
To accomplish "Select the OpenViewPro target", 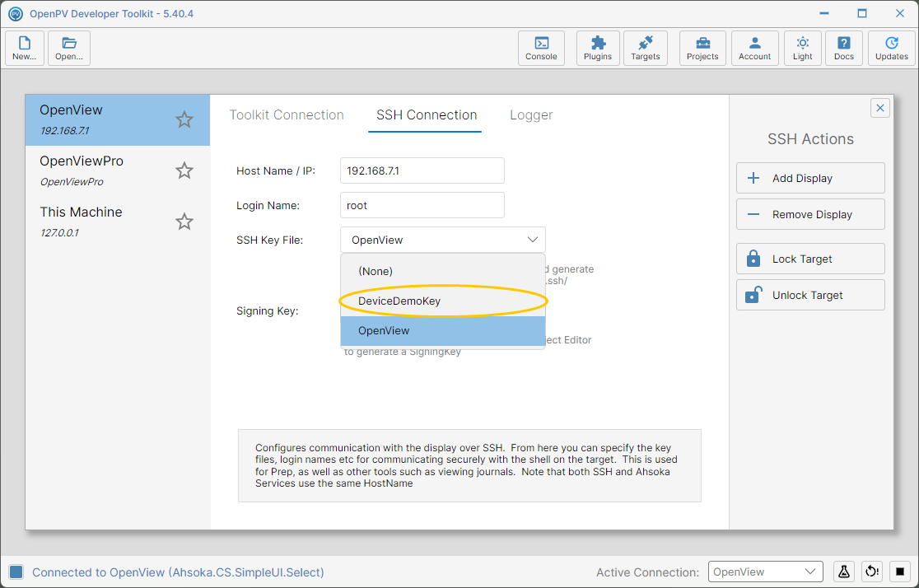I will pyautogui.click(x=117, y=170).
